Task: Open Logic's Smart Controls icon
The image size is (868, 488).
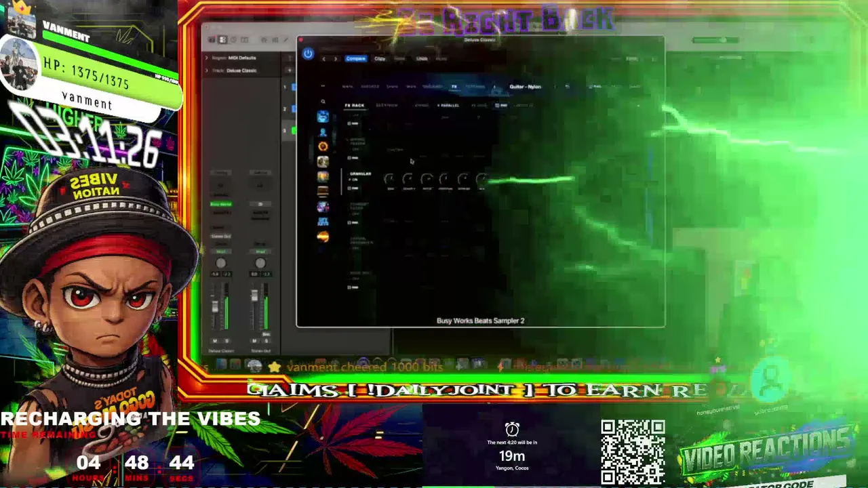Action: tap(264, 40)
